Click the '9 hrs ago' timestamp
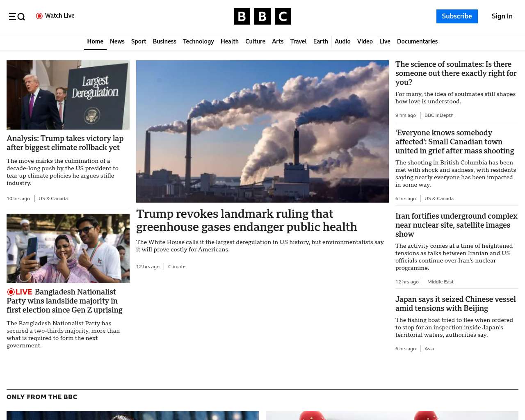 tap(406, 115)
